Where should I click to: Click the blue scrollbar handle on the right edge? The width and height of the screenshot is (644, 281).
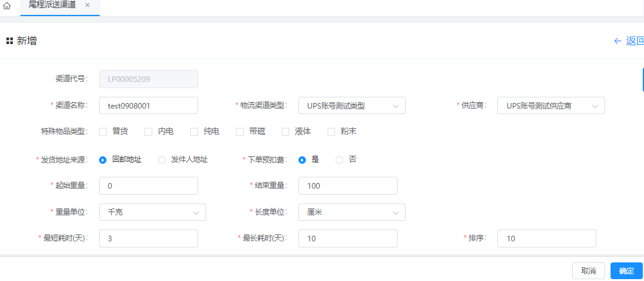pyautogui.click(x=642, y=79)
